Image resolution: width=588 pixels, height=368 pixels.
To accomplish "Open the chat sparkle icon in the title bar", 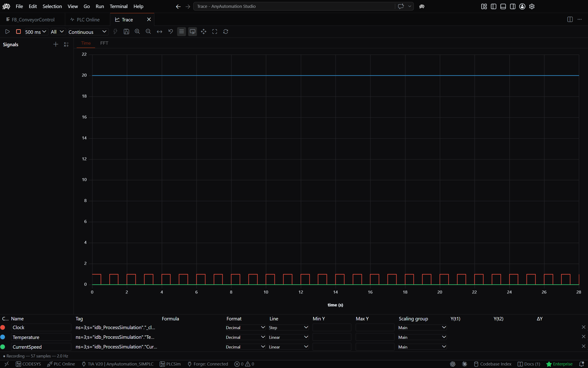I will click(401, 6).
